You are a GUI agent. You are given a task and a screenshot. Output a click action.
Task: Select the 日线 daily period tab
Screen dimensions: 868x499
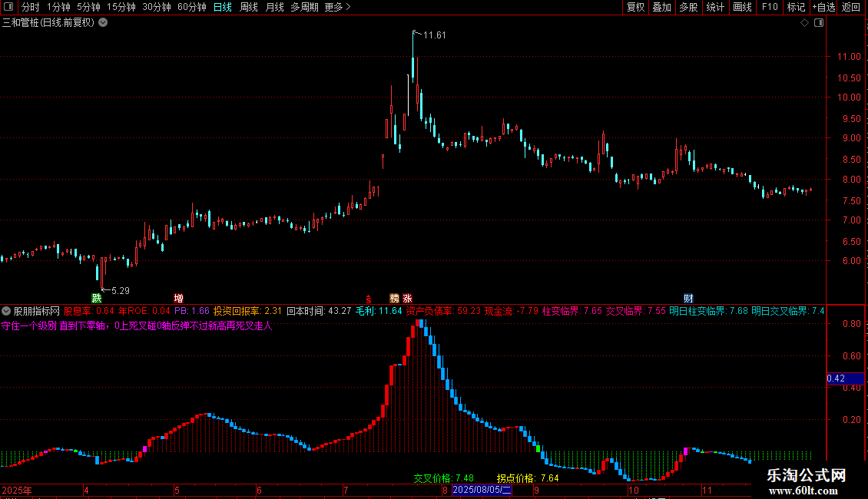pyautogui.click(x=223, y=7)
